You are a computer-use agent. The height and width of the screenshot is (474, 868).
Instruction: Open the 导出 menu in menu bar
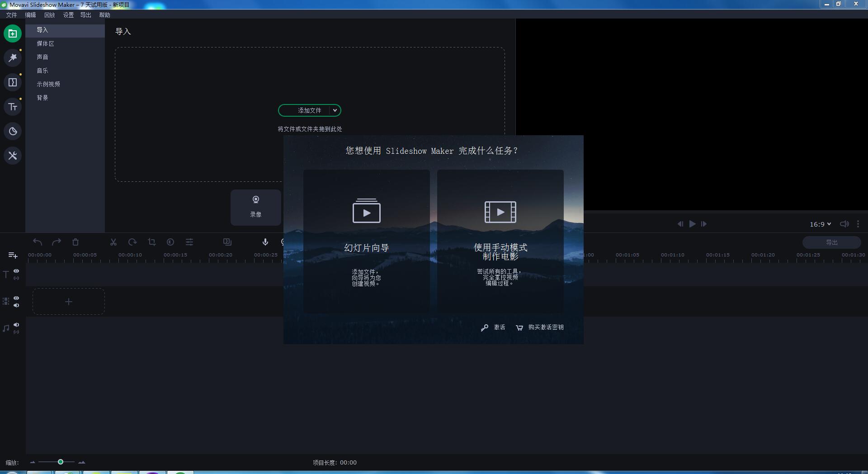[x=86, y=15]
